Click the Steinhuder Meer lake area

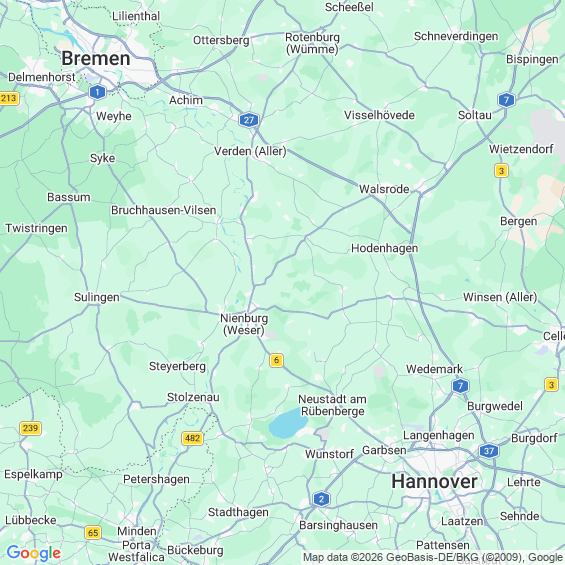[x=286, y=424]
